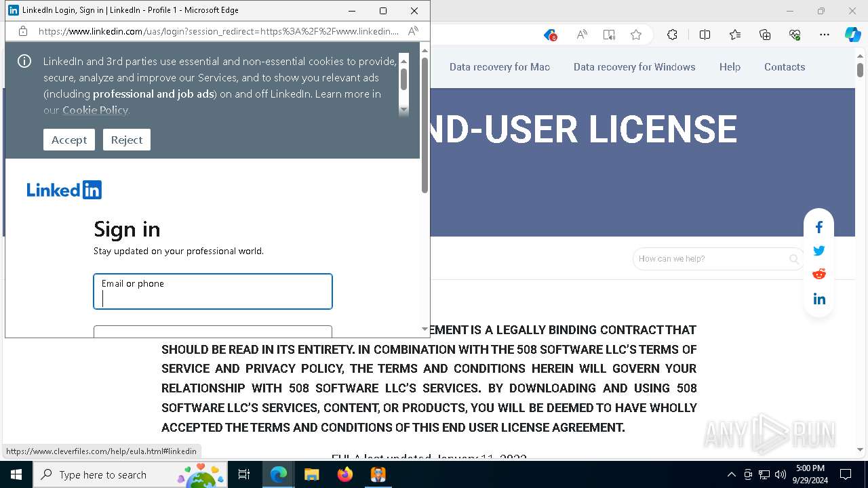Open Extensions puzzle icon in Edge toolbar
The image size is (868, 488).
672,35
